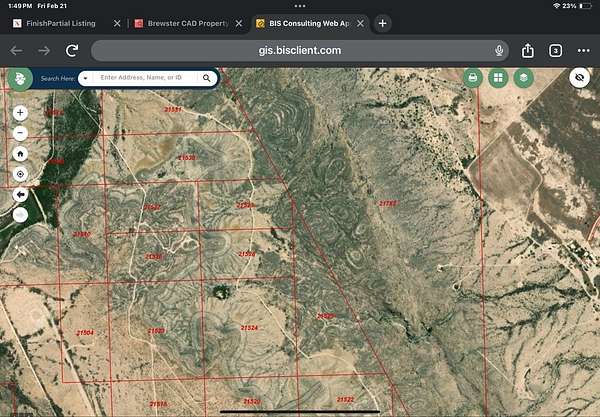600x417 pixels.
Task: Toggle visibility with the crossed-eye button
Action: tap(579, 77)
